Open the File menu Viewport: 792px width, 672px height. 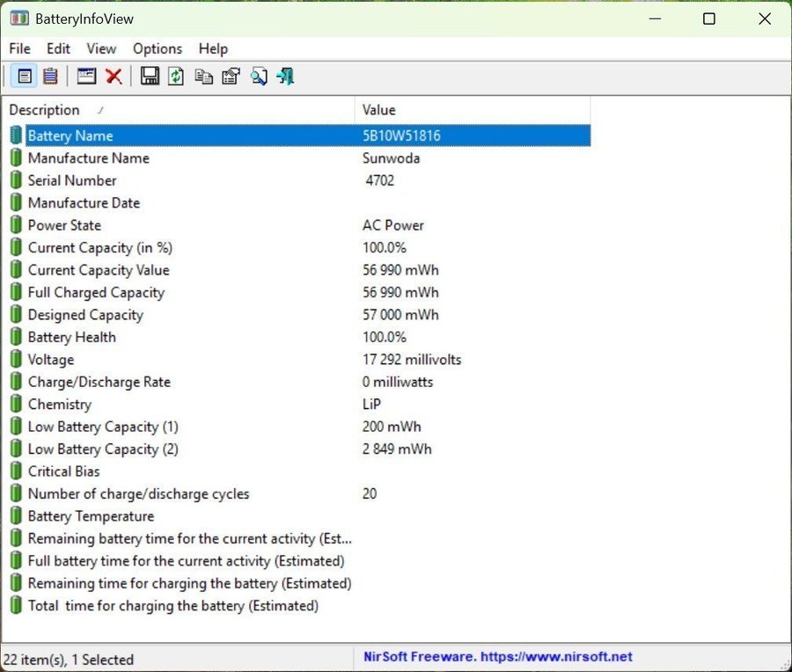[19, 48]
